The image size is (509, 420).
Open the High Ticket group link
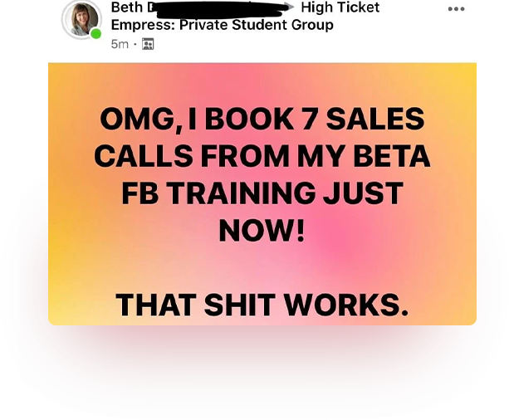340,7
